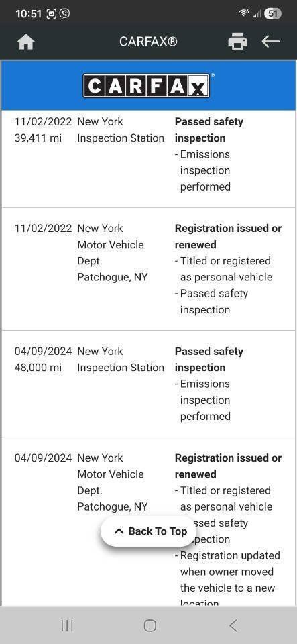Tap the Viber notification icon in status bar
The width and height of the screenshot is (297, 644).
pos(64,13)
